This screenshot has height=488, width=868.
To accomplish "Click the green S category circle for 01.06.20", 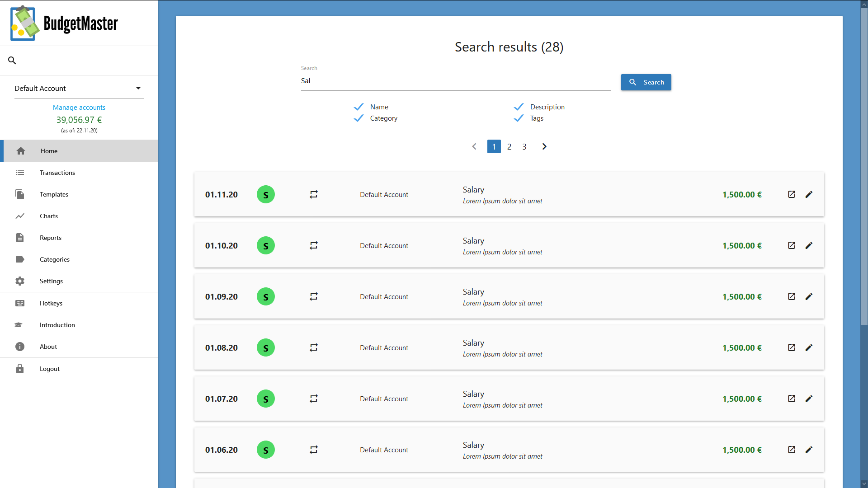I will [x=266, y=450].
